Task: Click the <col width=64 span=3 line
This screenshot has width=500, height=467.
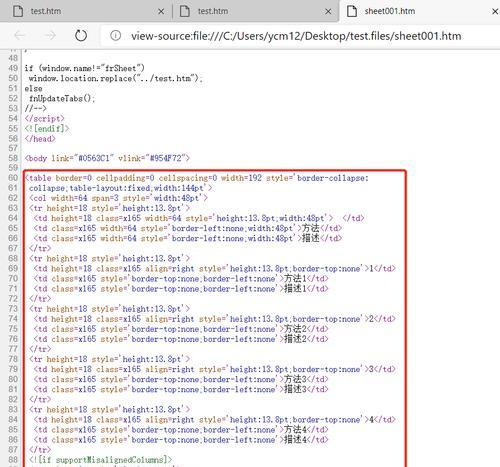Action: [x=118, y=198]
